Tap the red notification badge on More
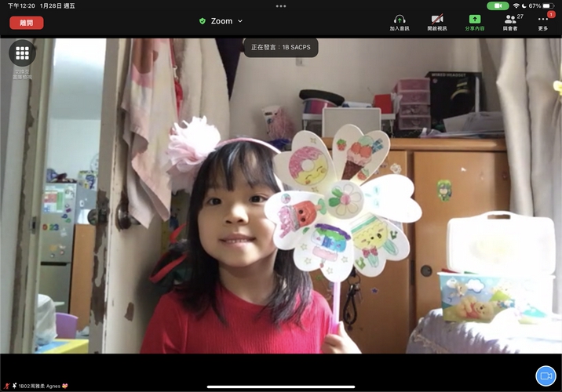 [x=551, y=14]
